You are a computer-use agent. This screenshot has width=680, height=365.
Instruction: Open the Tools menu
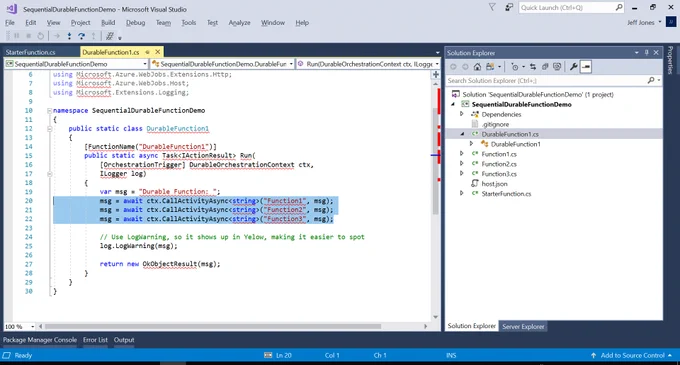point(188,23)
